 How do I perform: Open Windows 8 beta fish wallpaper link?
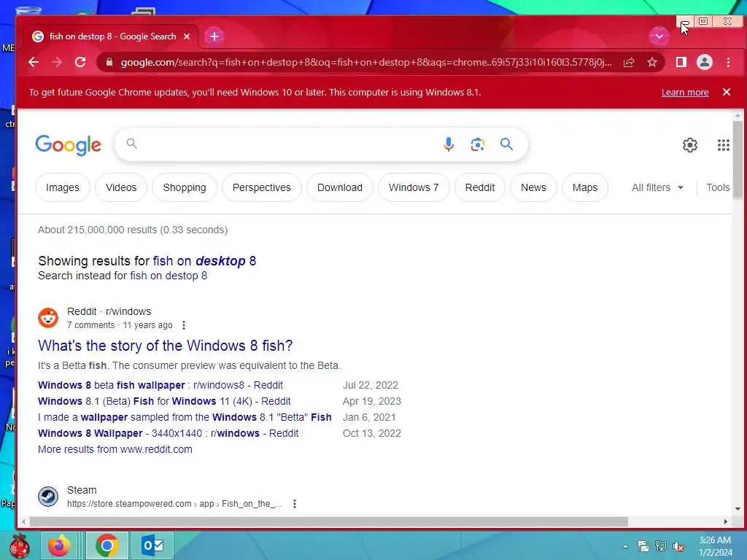tap(160, 385)
